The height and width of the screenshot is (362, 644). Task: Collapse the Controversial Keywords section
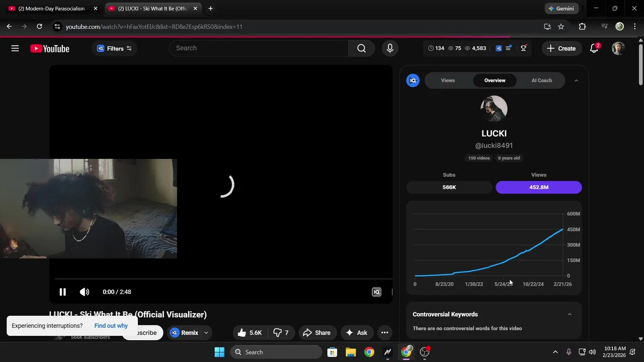coord(570,314)
